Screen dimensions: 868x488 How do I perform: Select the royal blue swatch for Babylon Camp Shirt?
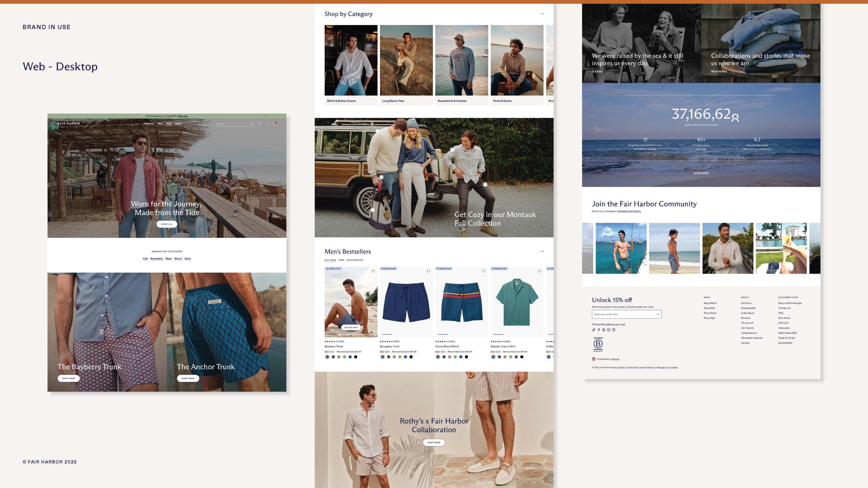(516, 357)
